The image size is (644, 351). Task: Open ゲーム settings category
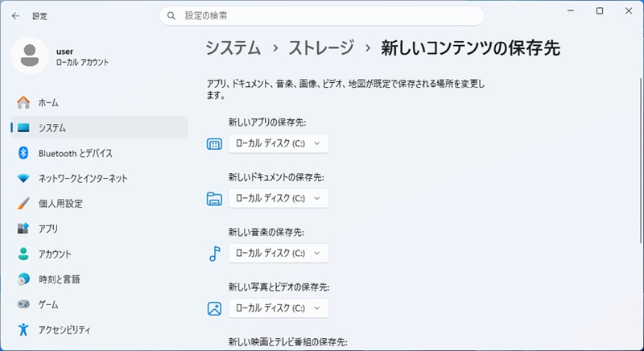point(99,304)
